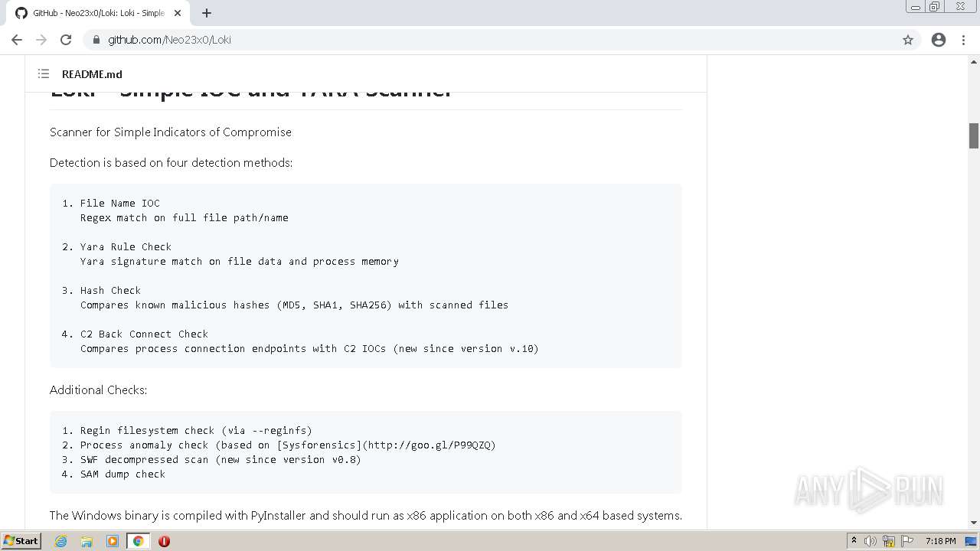
Task: Click the scrollbar down arrow
Action: [974, 523]
